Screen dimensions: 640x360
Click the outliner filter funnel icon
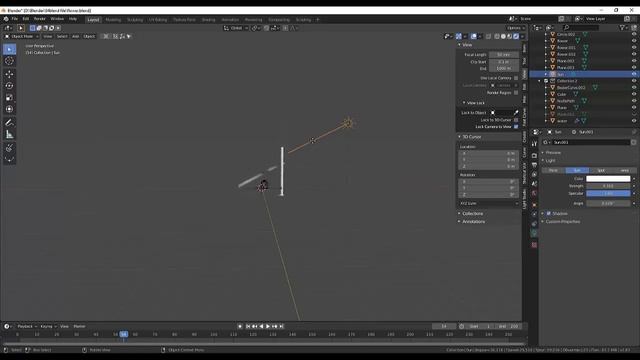(622, 28)
